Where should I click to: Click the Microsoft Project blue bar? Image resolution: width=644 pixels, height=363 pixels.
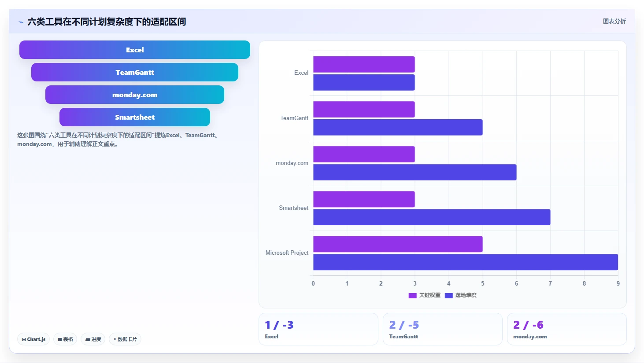[x=466, y=262]
